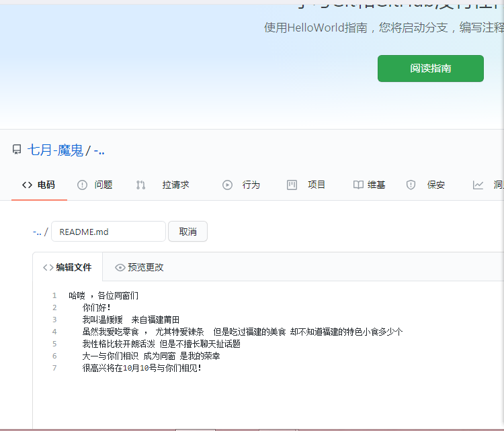Focus the README.md filename input field

click(108, 232)
